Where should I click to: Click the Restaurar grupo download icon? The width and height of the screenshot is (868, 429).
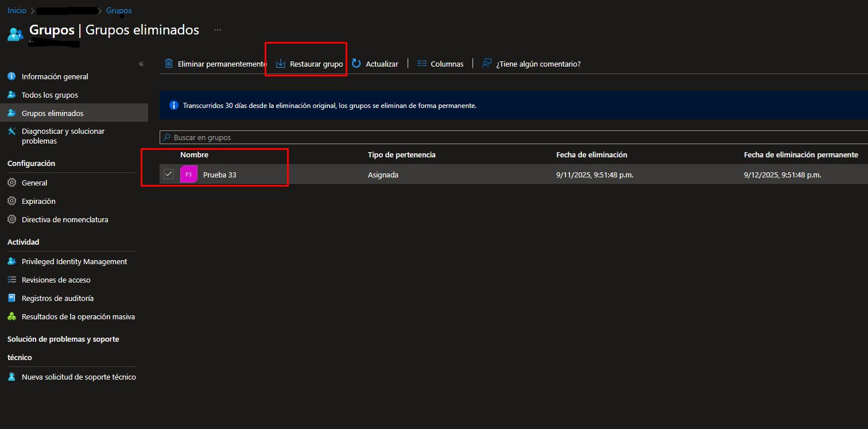click(281, 64)
